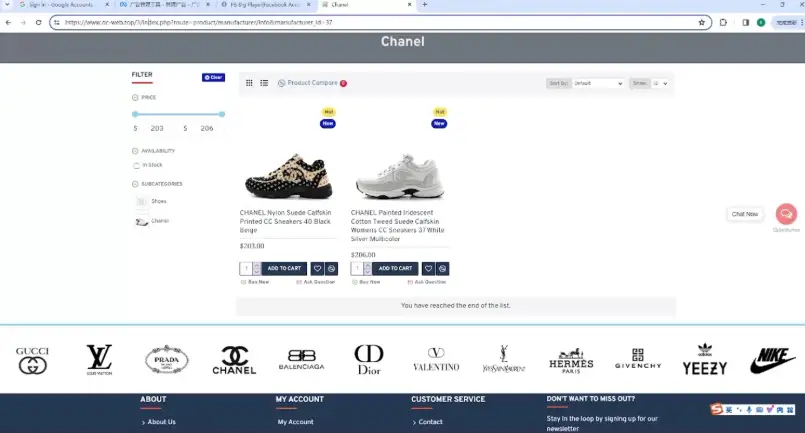Screen dimensions: 805x433
Task: Open the Gucci brand logo
Action: click(x=32, y=359)
